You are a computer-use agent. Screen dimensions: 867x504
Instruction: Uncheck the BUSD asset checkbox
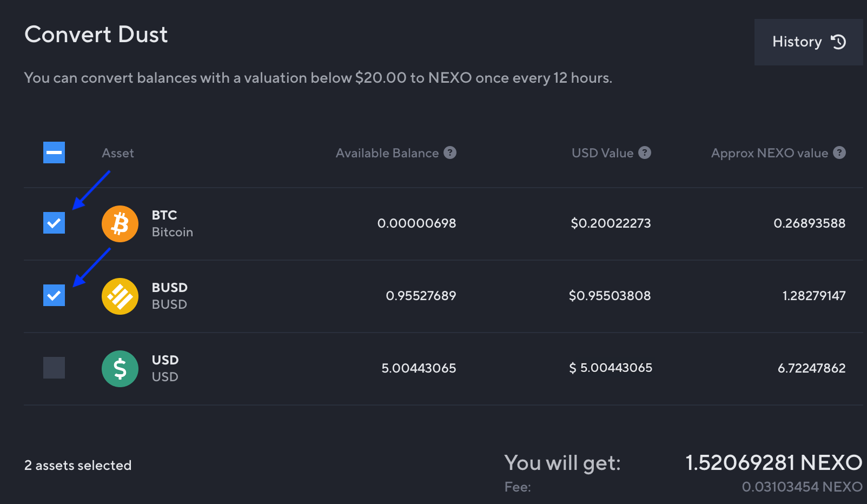tap(54, 295)
